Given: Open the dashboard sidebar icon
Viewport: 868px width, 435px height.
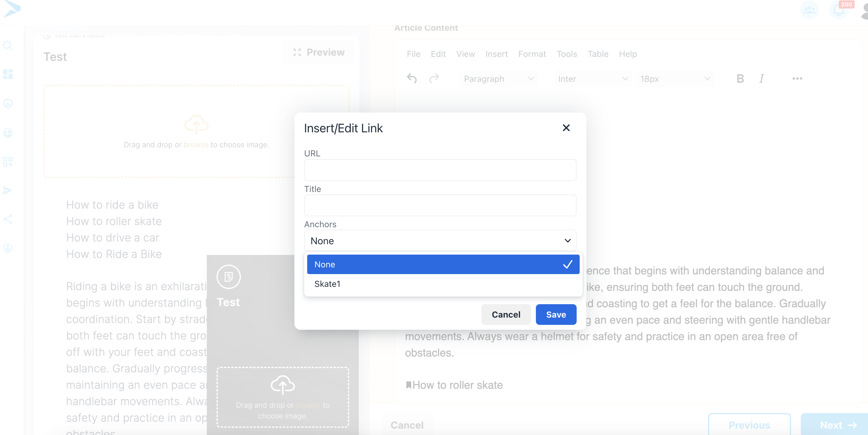Looking at the screenshot, I should click(8, 74).
